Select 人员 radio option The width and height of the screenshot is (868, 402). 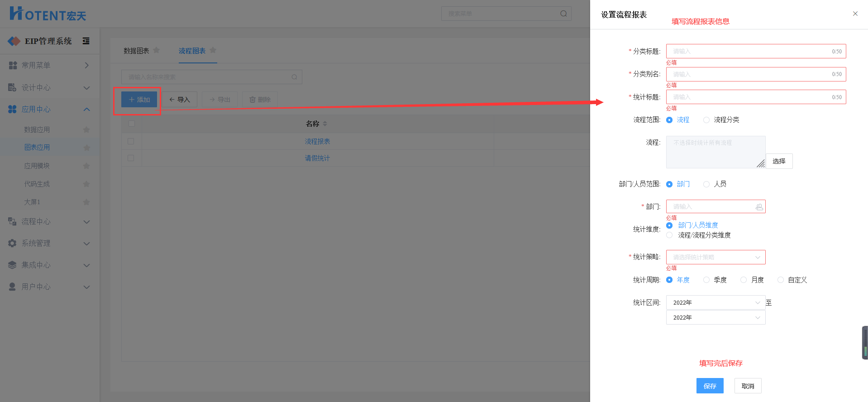pyautogui.click(x=706, y=184)
